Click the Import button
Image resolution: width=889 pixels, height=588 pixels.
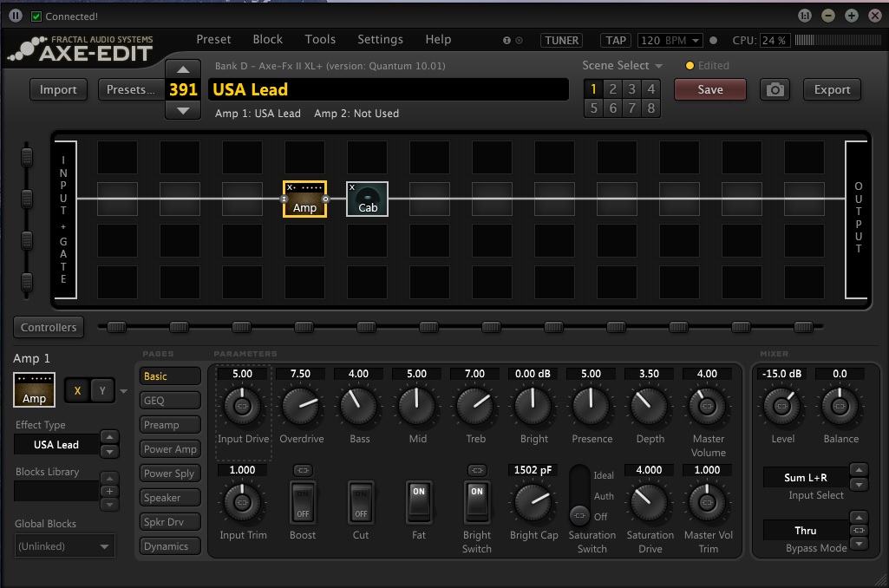click(x=58, y=89)
